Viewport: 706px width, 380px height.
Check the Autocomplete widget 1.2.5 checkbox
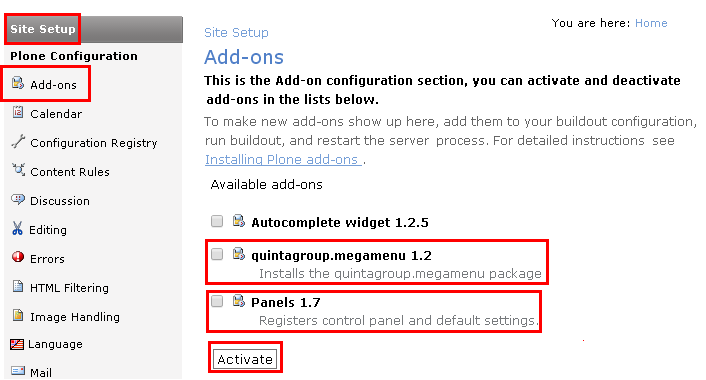click(x=217, y=221)
